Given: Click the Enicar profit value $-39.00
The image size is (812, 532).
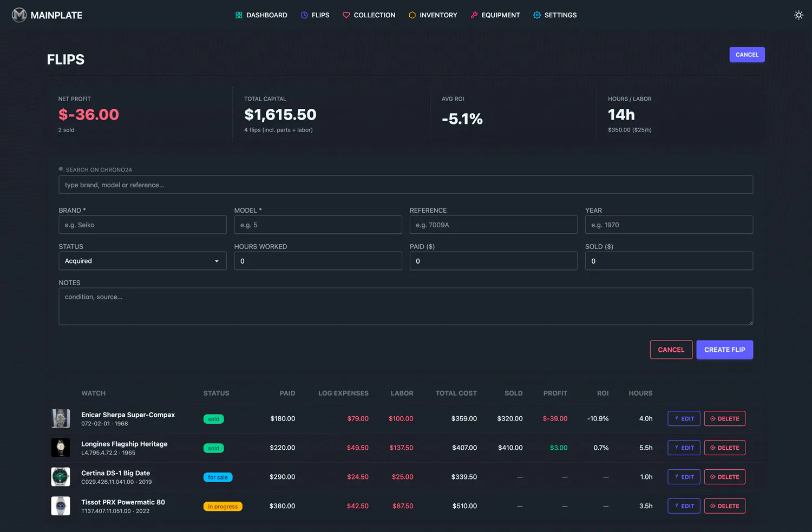Looking at the screenshot, I should point(555,419).
